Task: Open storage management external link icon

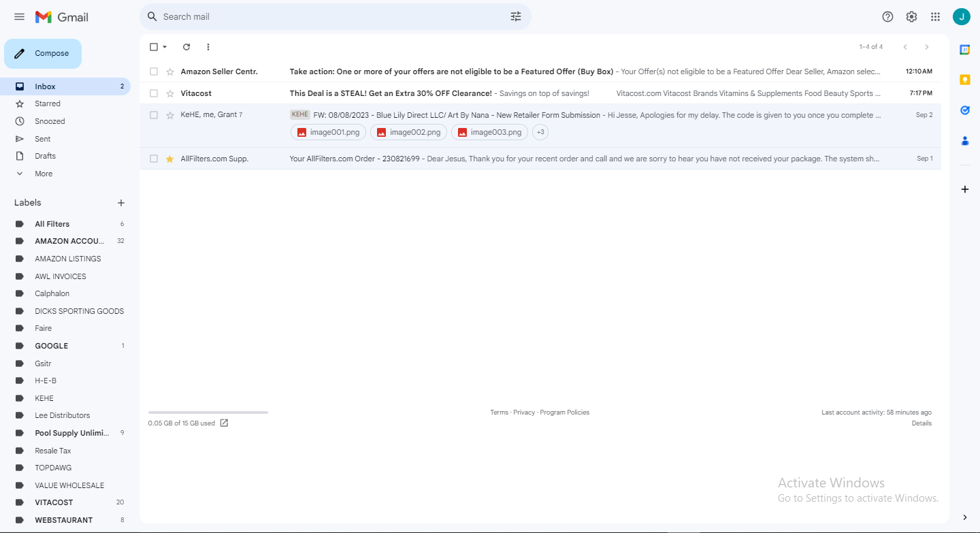Action: 224,423
